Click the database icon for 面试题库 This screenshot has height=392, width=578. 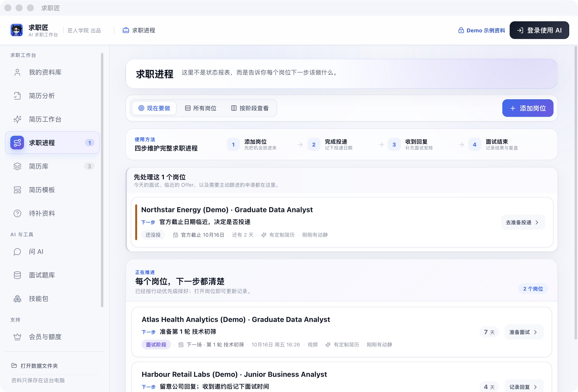point(17,275)
